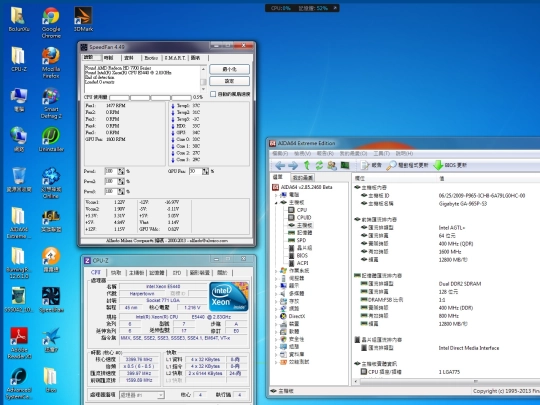Click the SpeedFan Configure button
The image size is (540, 405).
(x=229, y=81)
